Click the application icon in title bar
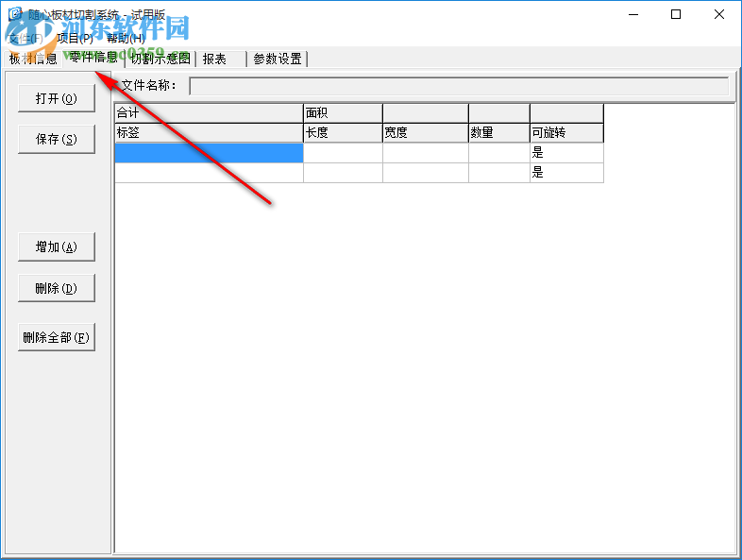This screenshot has width=742, height=560. (15, 14)
